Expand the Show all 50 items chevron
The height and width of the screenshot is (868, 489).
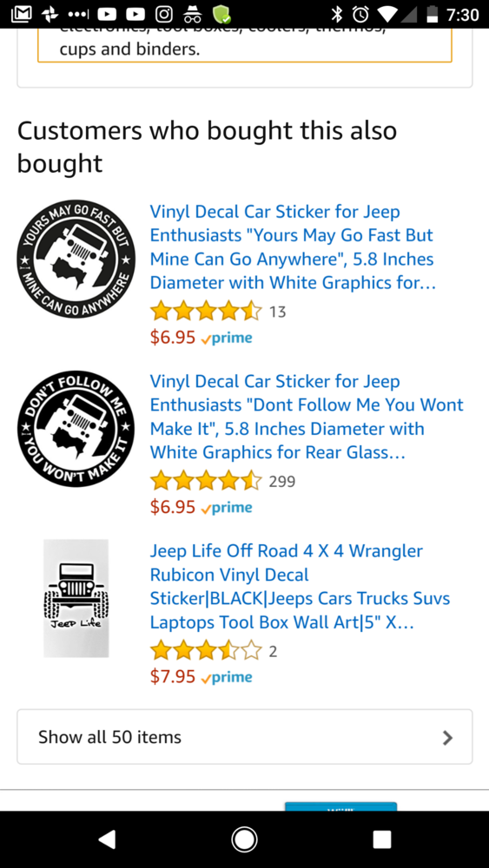[447, 737]
